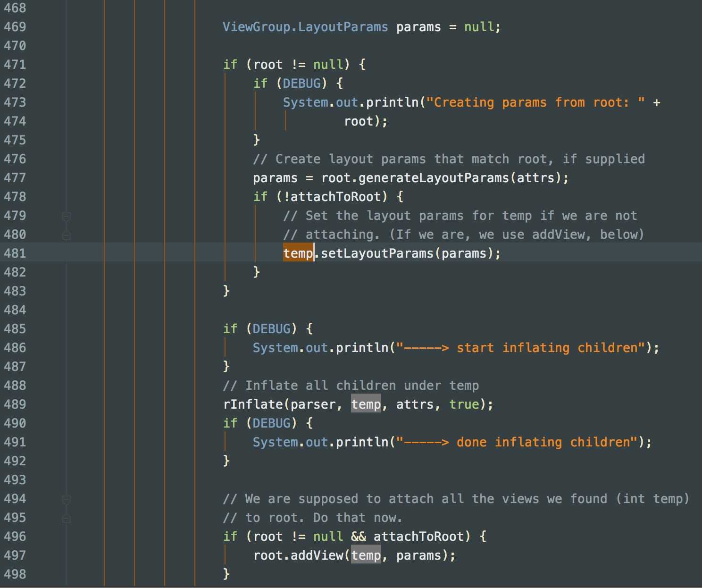Image resolution: width=702 pixels, height=588 pixels.
Task: Click DEBUG constant on line 472
Action: 301,84
